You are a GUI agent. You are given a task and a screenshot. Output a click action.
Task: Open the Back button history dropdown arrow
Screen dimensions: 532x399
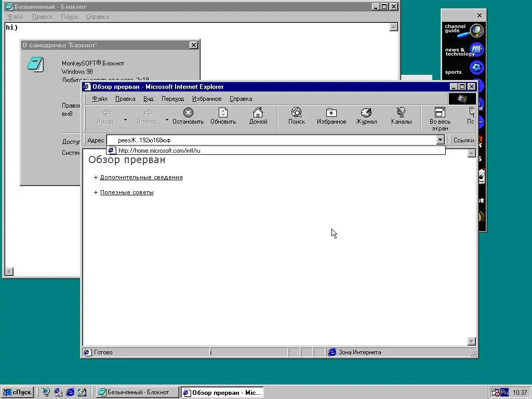125,119
